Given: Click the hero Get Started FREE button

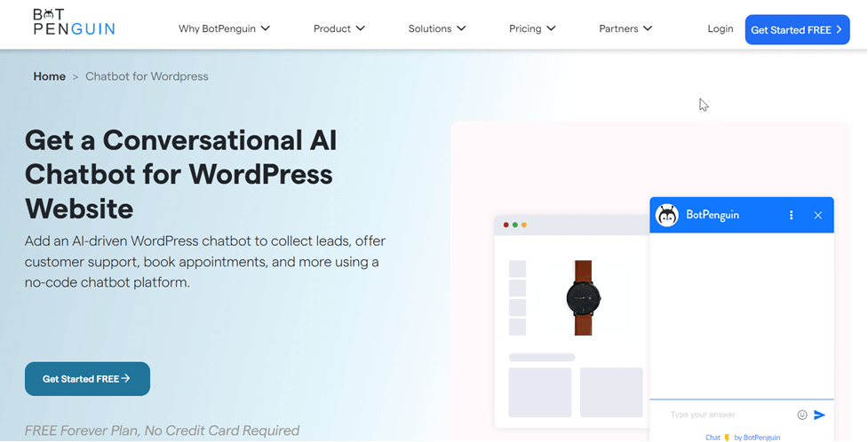Looking at the screenshot, I should pyautogui.click(x=87, y=379).
